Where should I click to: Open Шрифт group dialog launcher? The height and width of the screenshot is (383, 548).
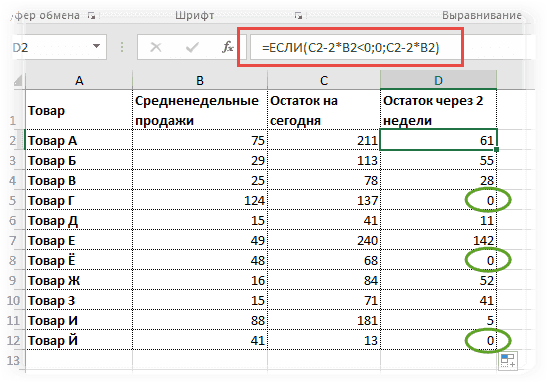click(298, 15)
